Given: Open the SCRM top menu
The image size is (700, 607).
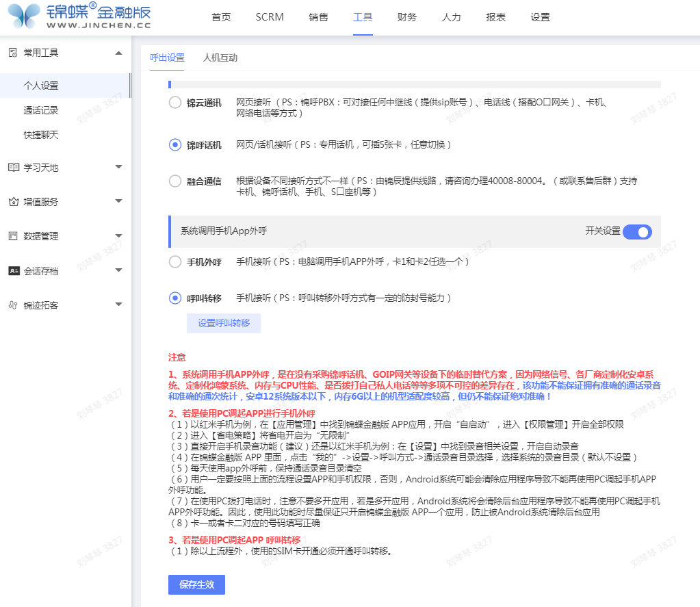Looking at the screenshot, I should 270,17.
